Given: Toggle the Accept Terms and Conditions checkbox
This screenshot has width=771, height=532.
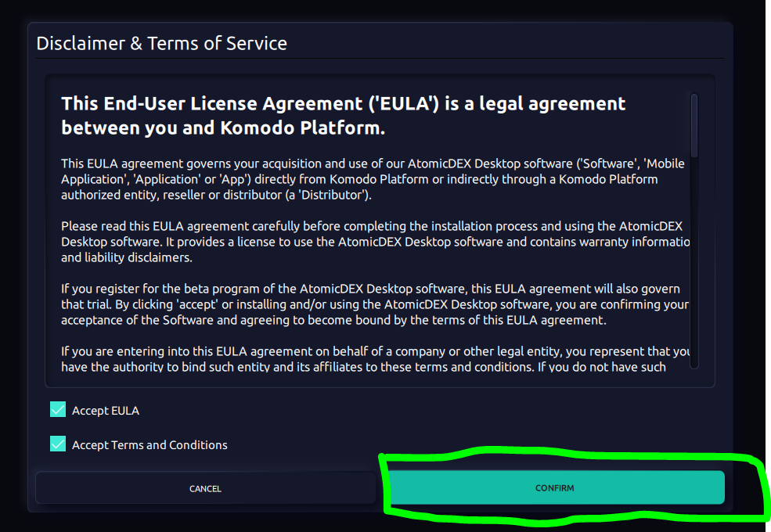Looking at the screenshot, I should [58, 444].
